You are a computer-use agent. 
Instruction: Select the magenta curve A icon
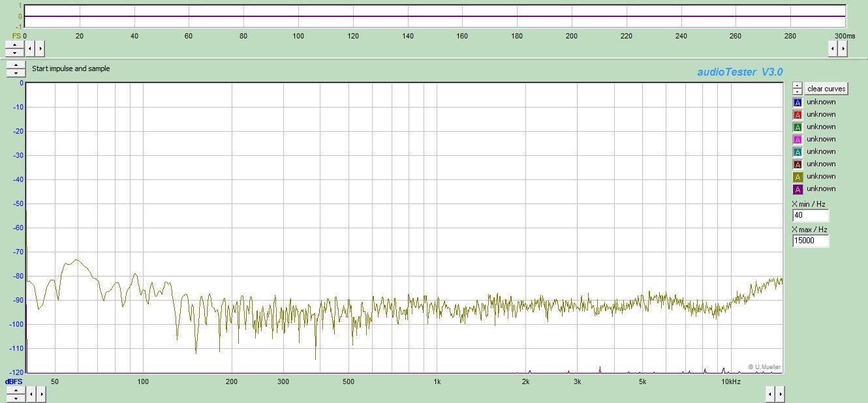coord(798,140)
